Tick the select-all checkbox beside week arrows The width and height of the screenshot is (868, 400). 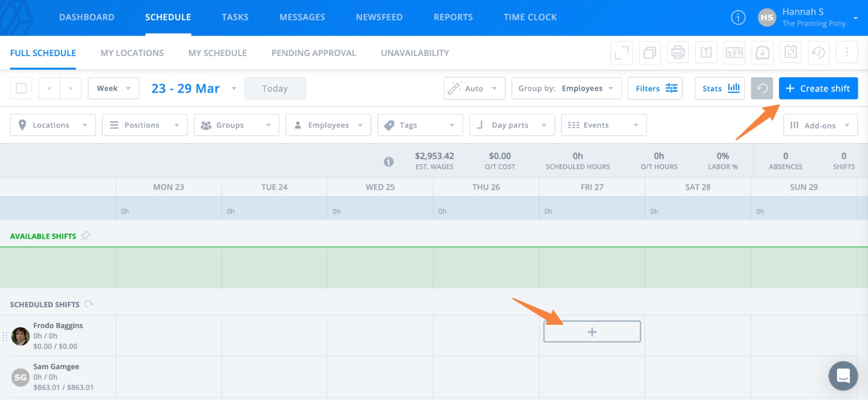click(x=21, y=88)
